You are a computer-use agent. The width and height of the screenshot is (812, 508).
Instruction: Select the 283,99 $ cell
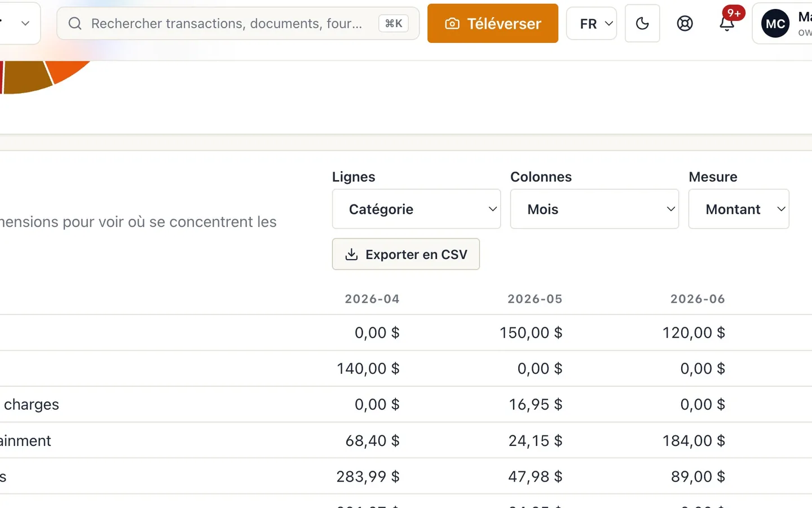pyautogui.click(x=368, y=477)
